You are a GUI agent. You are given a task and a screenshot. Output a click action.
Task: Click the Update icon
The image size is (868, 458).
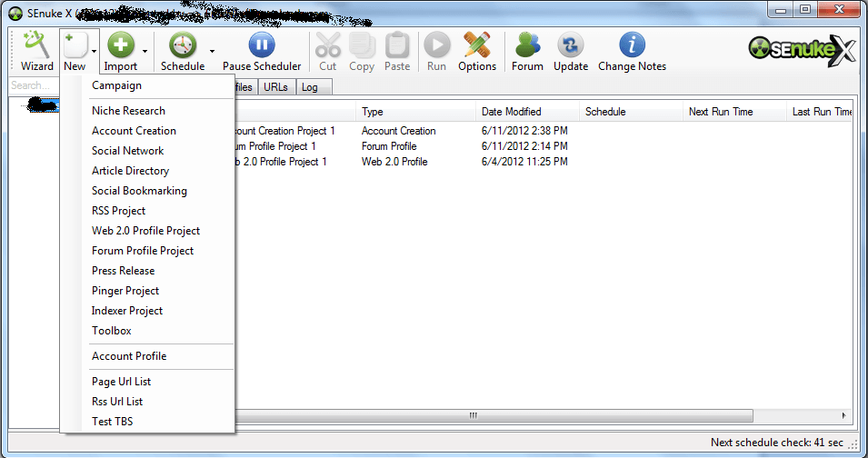[571, 45]
